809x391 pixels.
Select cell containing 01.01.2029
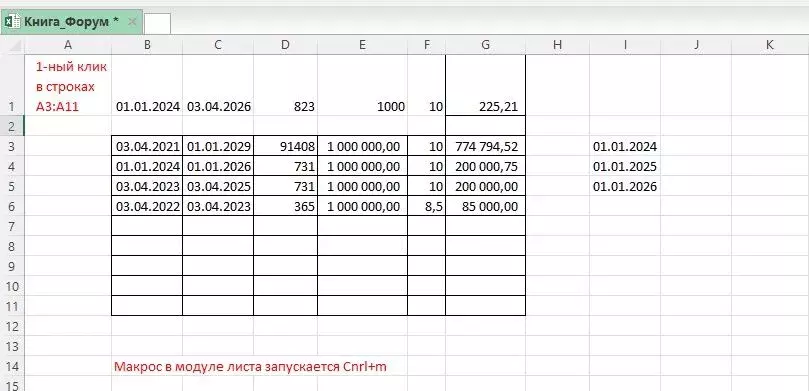218,146
